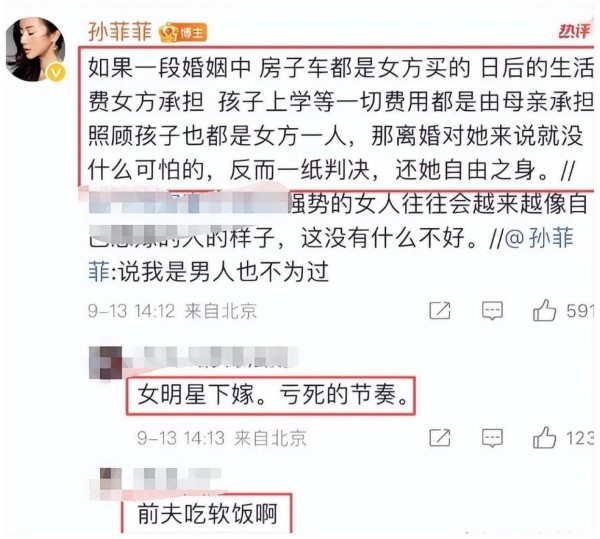This screenshot has width=600, height=539.
Task: Click the 孙菲菲 username at top
Action: (x=120, y=32)
